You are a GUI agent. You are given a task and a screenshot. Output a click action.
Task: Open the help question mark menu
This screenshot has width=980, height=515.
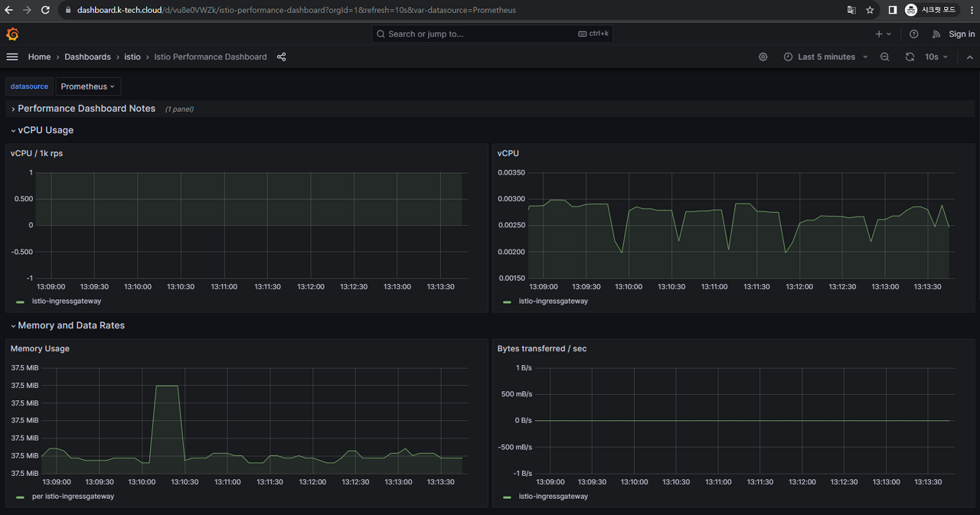coord(913,34)
